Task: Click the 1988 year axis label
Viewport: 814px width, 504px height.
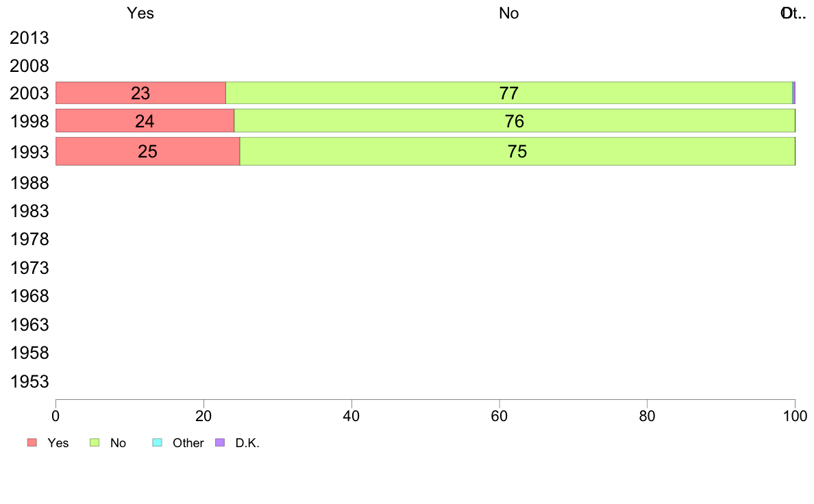Action: click(x=29, y=183)
